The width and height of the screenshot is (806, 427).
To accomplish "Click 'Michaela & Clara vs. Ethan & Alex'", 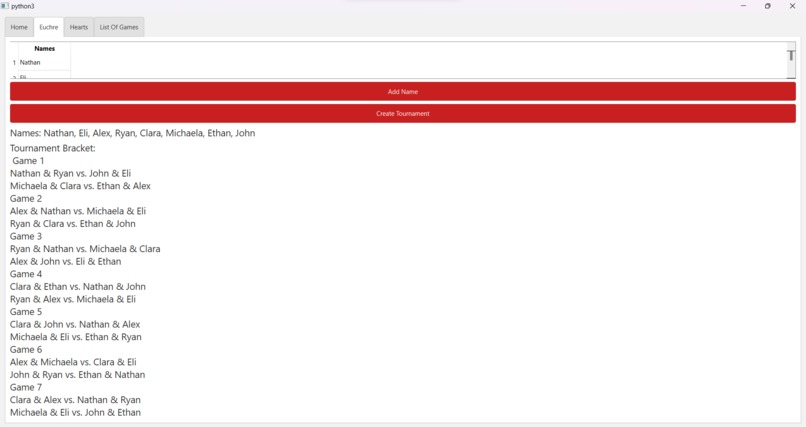I will click(80, 186).
